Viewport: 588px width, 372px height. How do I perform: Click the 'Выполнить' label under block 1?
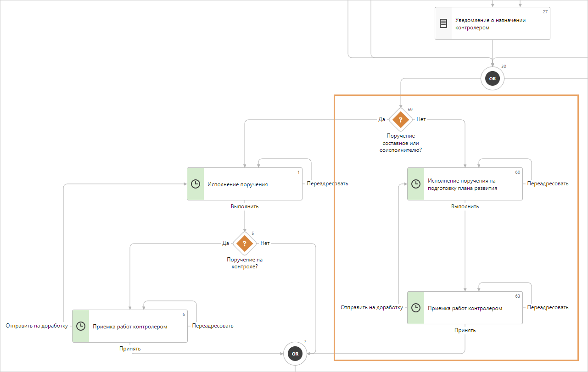(x=245, y=206)
